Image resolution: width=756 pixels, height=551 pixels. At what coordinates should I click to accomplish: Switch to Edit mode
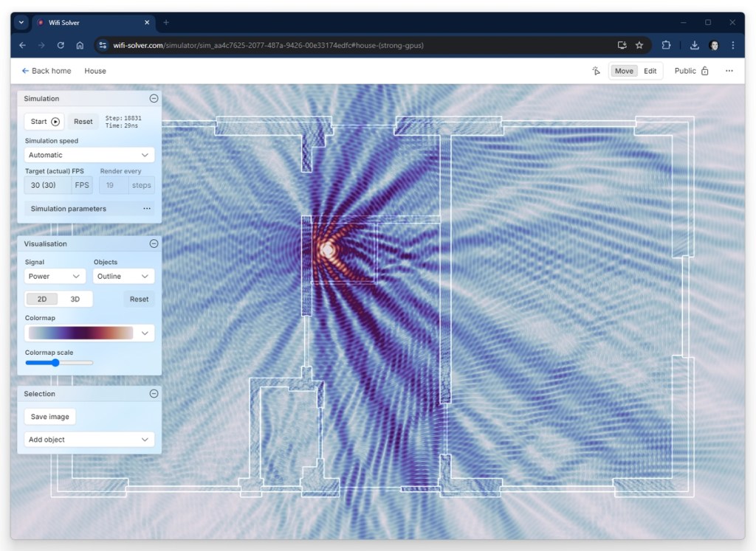pos(650,71)
